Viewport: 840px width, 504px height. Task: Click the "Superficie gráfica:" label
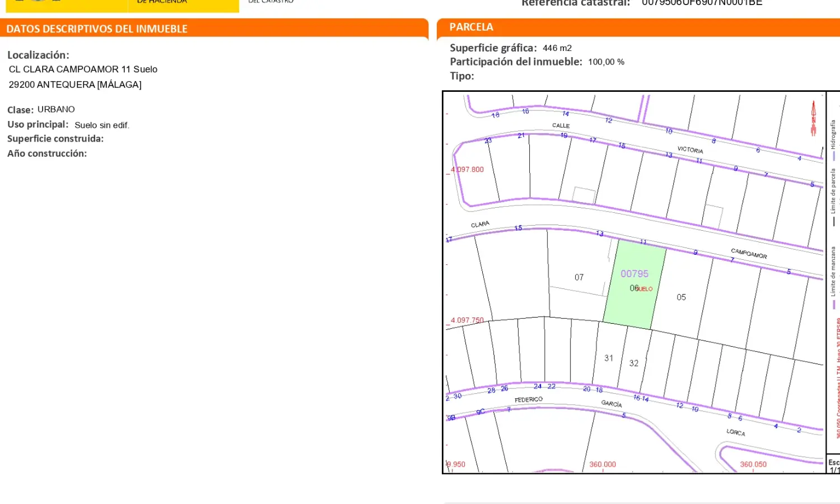click(x=493, y=48)
